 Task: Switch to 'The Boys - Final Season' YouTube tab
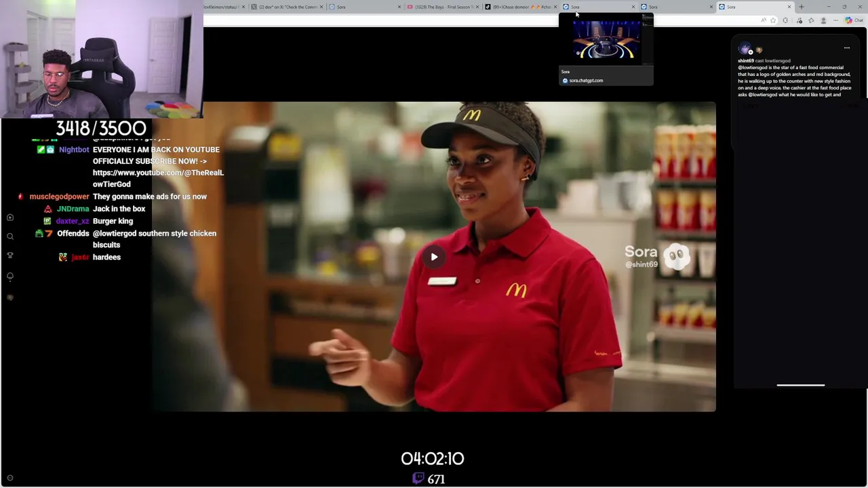(443, 7)
